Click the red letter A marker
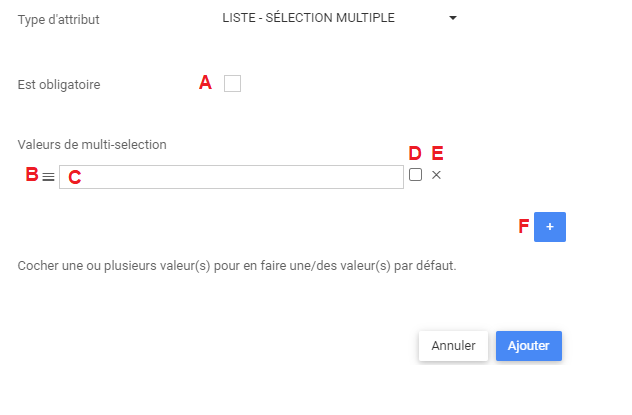The width and height of the screenshot is (632, 415). [x=206, y=84]
